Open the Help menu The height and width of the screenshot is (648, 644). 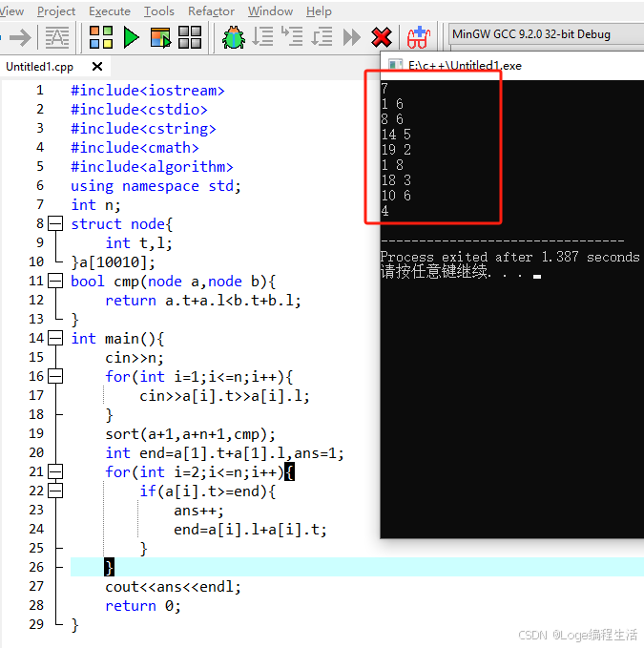coord(319,11)
